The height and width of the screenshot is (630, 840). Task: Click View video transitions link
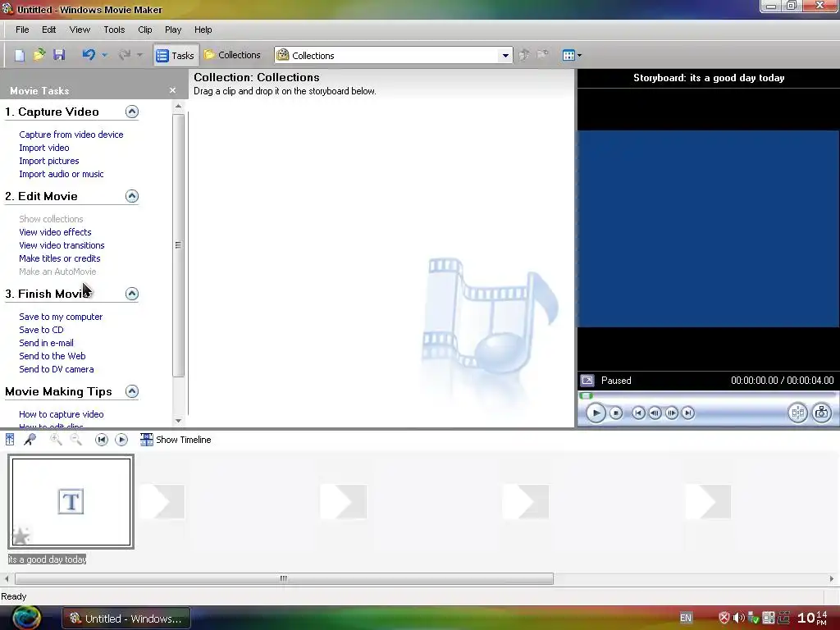click(62, 244)
